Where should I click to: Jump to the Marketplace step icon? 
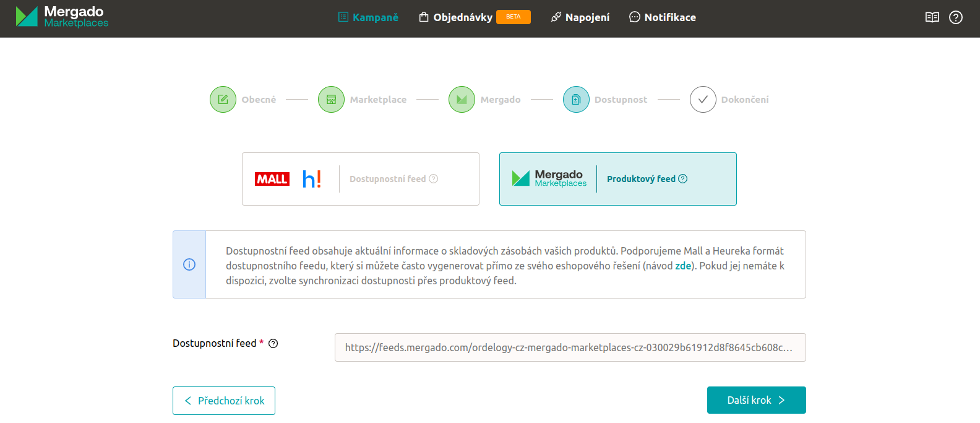[x=331, y=99]
